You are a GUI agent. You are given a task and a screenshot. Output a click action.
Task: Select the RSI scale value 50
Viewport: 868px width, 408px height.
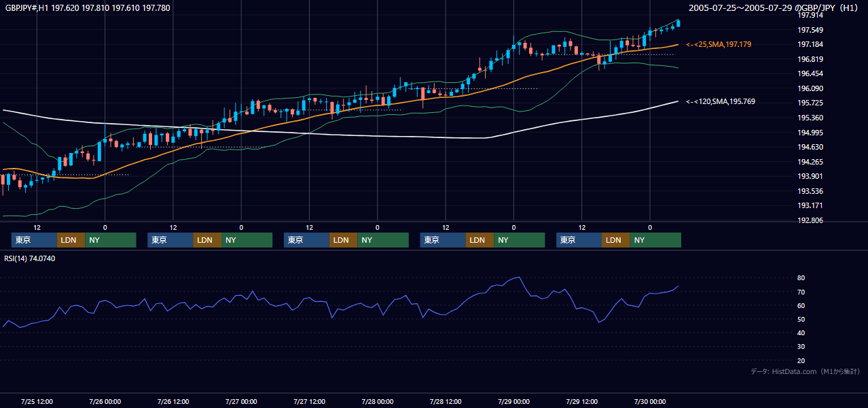pos(801,319)
